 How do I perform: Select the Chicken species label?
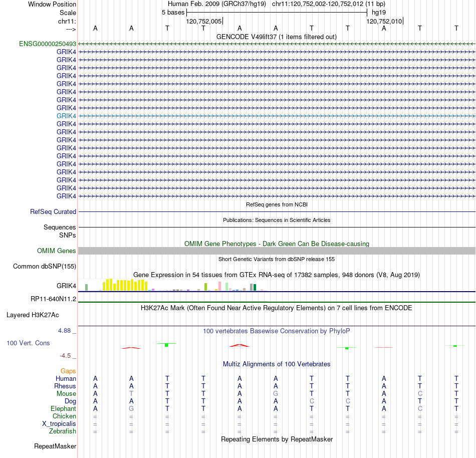[x=64, y=416]
